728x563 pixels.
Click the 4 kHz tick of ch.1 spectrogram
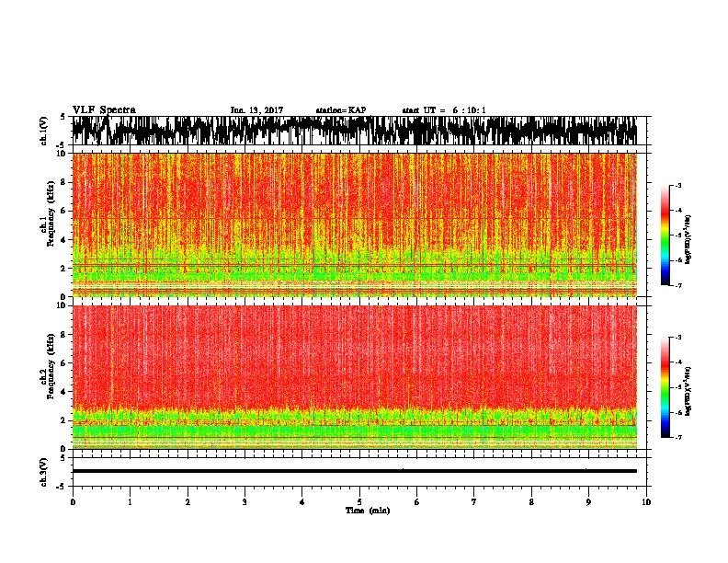pos(63,240)
